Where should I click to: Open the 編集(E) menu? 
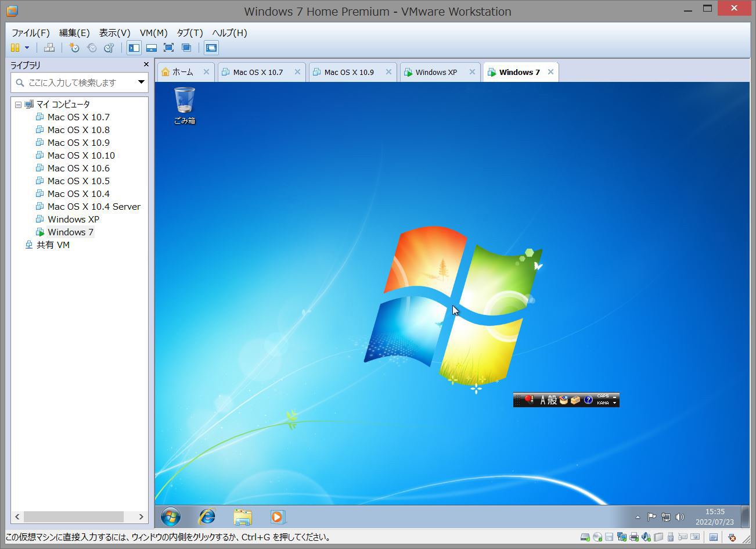click(x=74, y=33)
